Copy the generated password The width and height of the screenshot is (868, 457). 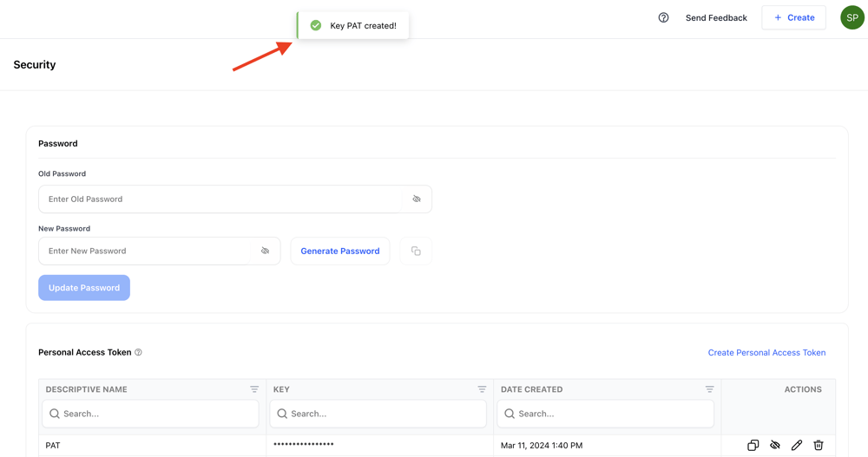[x=416, y=251]
